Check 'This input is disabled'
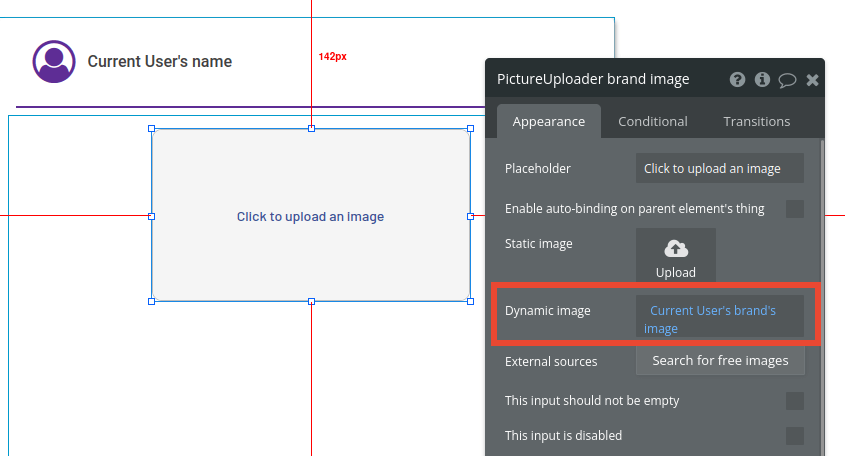 [794, 436]
